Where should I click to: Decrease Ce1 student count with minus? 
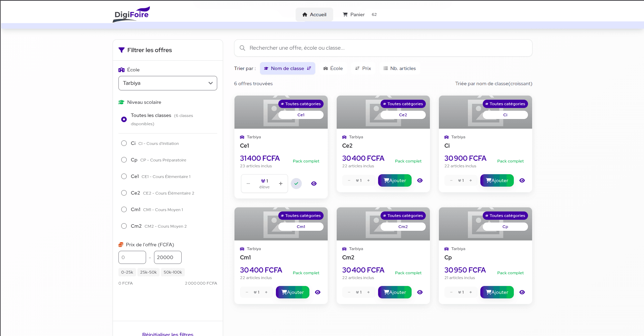tap(248, 184)
